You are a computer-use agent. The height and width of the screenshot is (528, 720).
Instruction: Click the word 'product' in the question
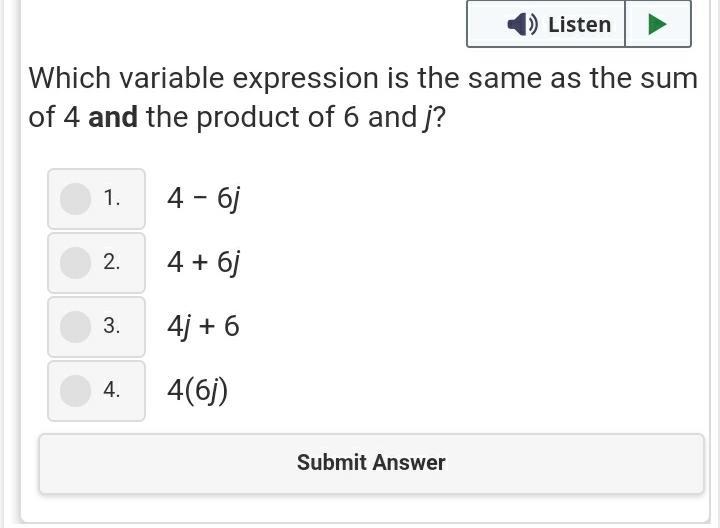[241, 118]
